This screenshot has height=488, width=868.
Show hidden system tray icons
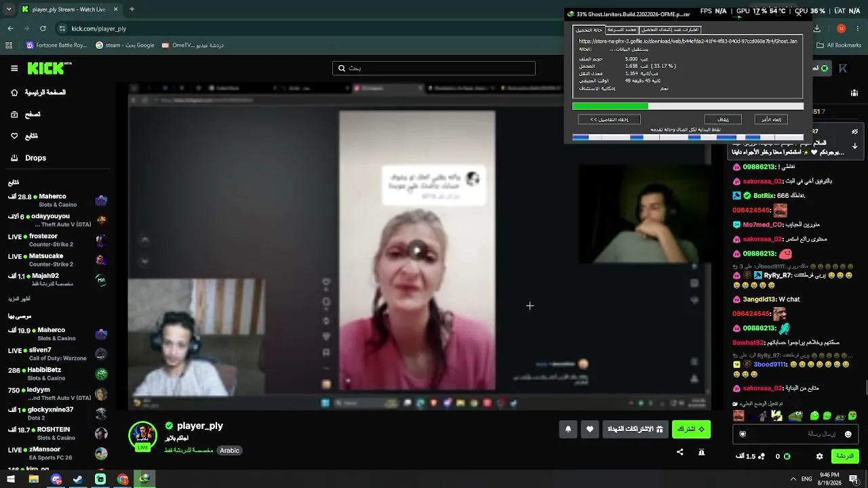point(793,479)
